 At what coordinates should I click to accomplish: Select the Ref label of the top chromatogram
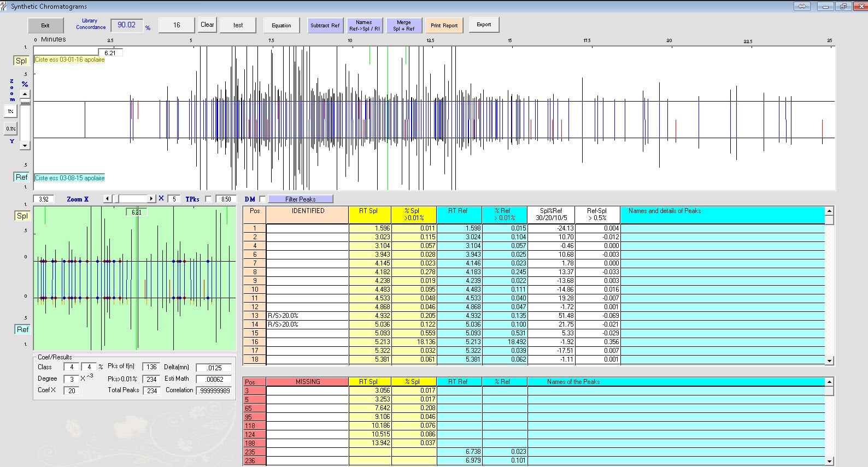[21, 177]
